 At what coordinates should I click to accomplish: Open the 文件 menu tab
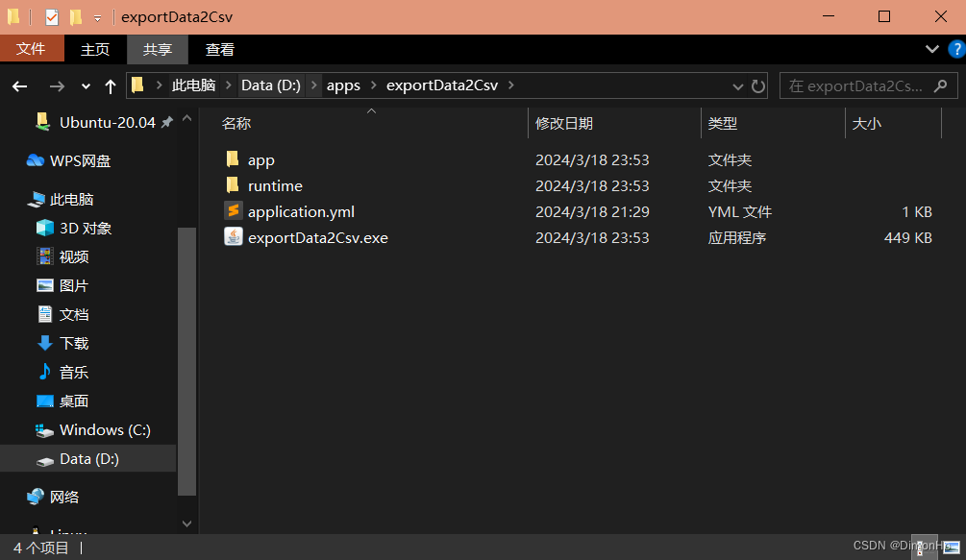pyautogui.click(x=32, y=49)
